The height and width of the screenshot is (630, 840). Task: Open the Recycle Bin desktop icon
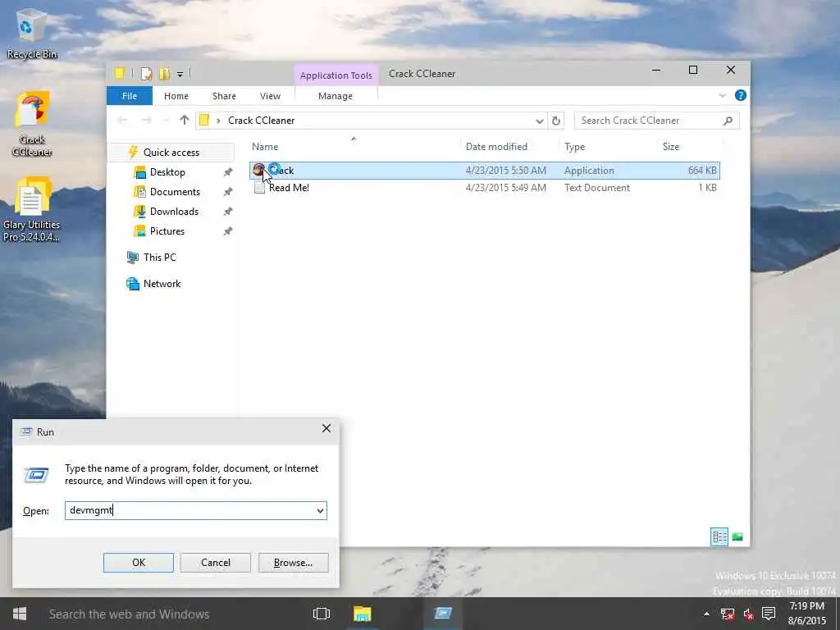pos(32,33)
